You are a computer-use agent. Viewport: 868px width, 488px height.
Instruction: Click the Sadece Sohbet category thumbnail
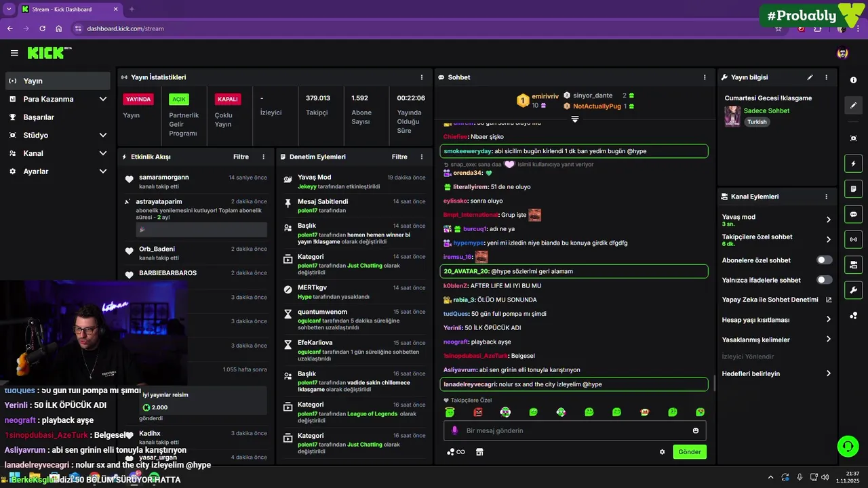coord(732,116)
